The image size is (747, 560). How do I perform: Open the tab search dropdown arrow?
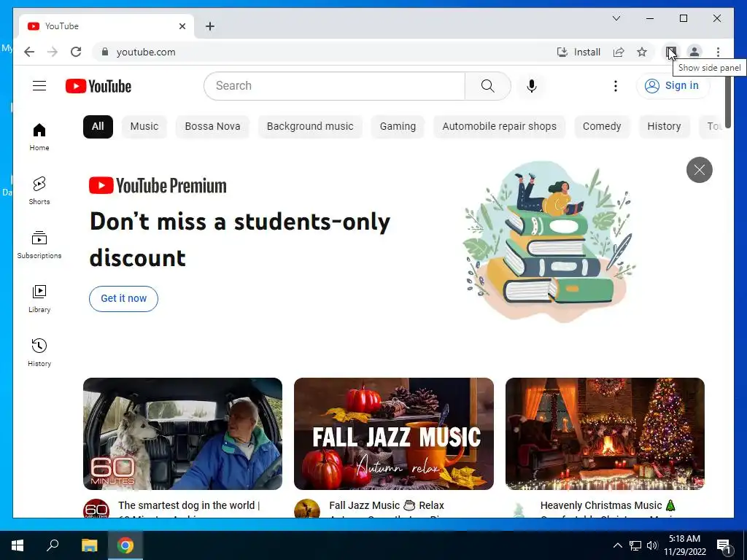(616, 18)
